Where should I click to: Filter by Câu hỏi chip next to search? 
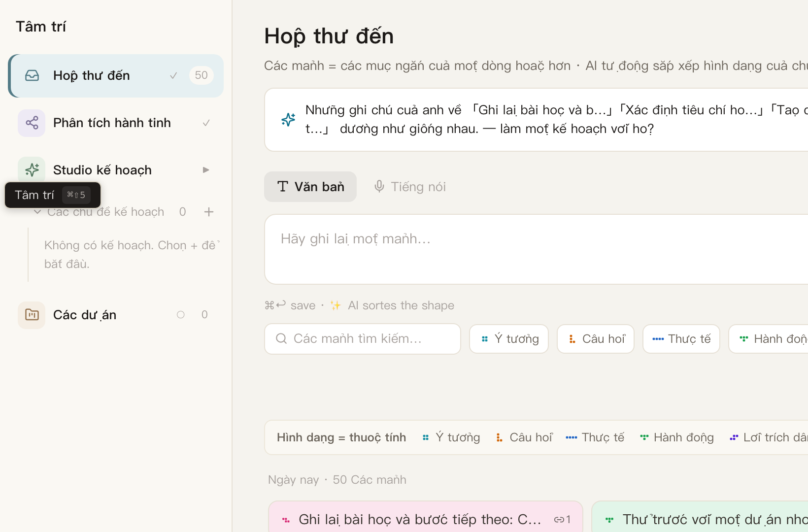[596, 339]
